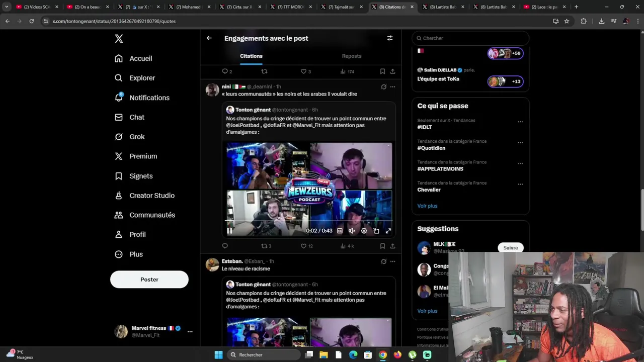Seek along the video progress bar

(x=309, y=221)
